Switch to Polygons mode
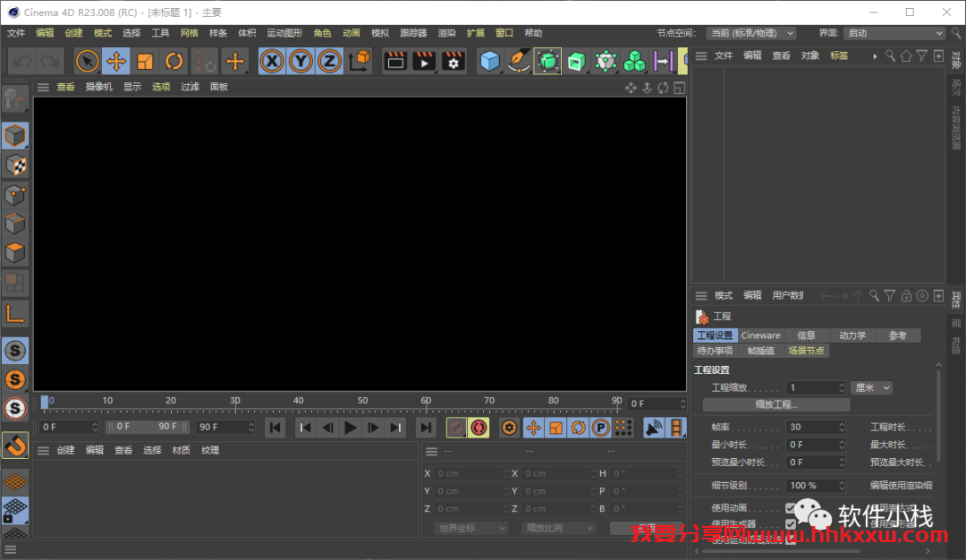 click(15, 252)
